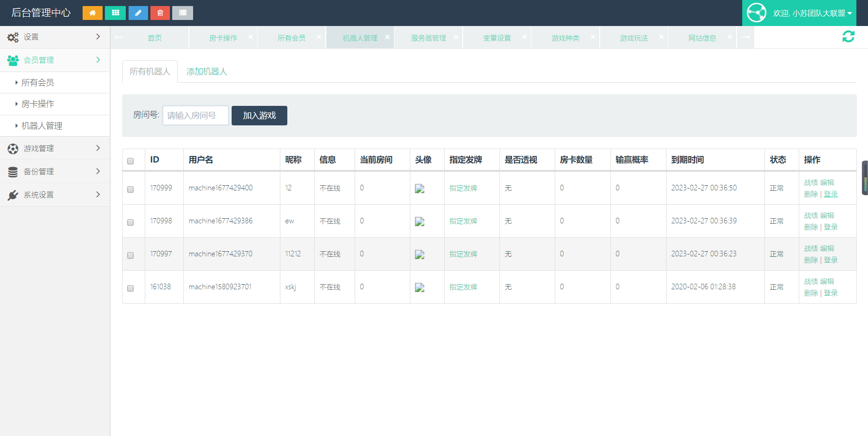Click the 备份管理 database icon
Image resolution: width=868 pixels, height=436 pixels.
13,171
